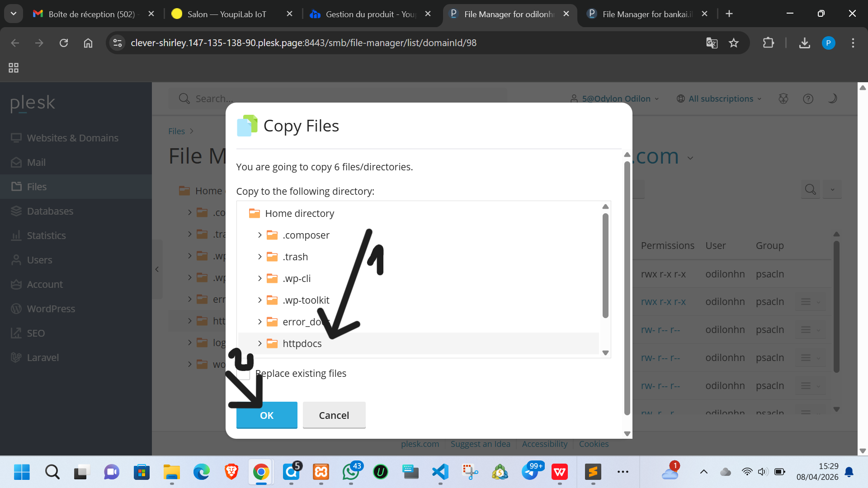
Task: Open Visual Studio Code from taskbar
Action: tap(440, 472)
